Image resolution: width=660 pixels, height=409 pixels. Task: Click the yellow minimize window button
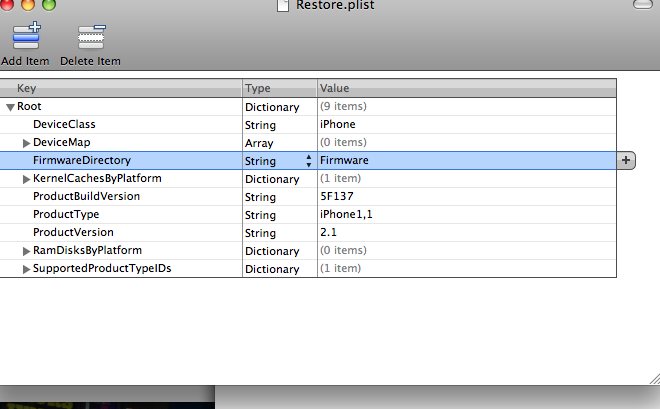coord(28,4)
